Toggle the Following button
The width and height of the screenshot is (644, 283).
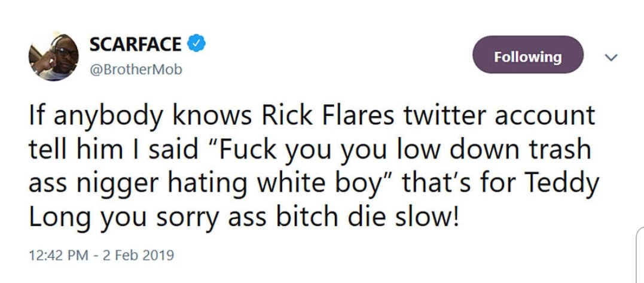pos(527,56)
